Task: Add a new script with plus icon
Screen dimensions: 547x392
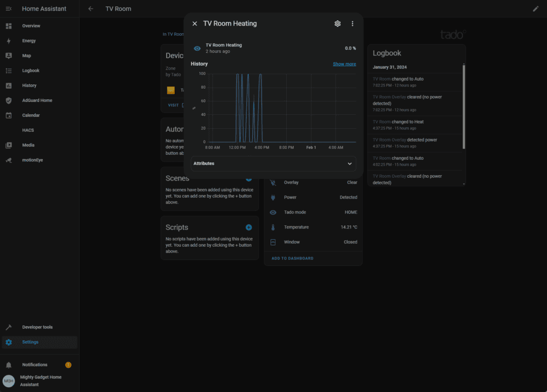Action: [248, 228]
